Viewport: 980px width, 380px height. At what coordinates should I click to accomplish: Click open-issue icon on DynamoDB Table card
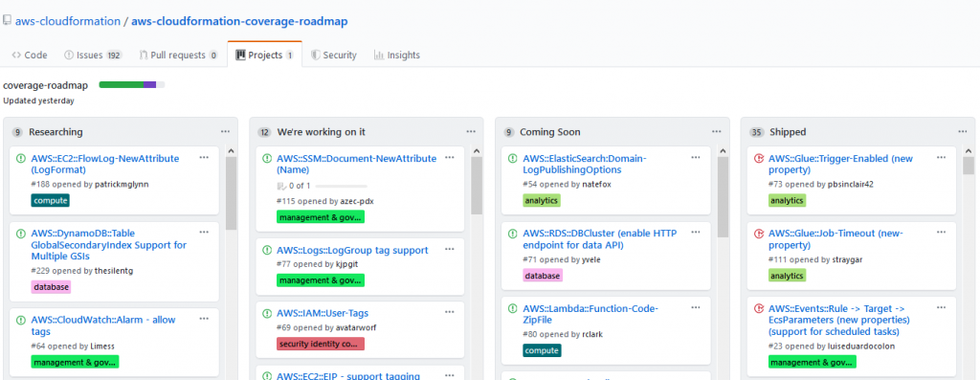pos(21,234)
